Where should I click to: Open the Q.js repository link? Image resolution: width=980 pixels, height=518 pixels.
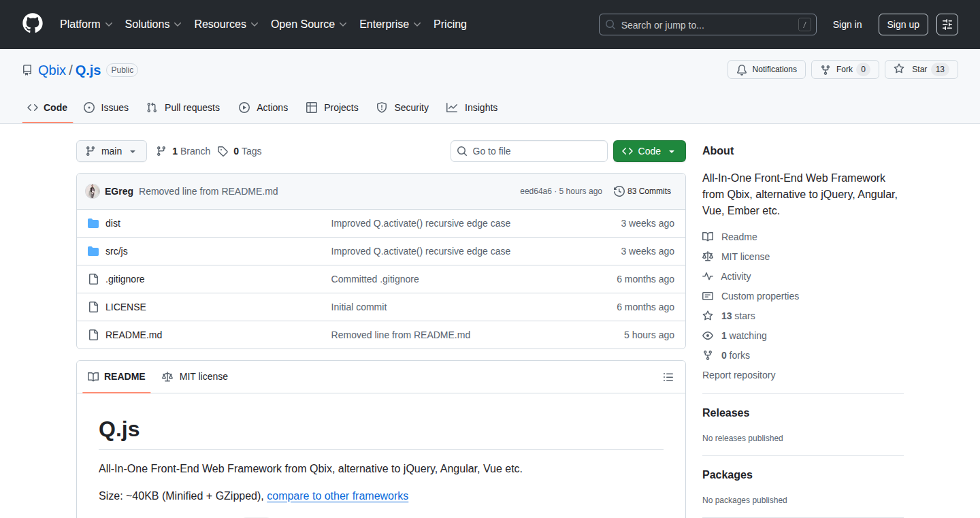pyautogui.click(x=88, y=70)
